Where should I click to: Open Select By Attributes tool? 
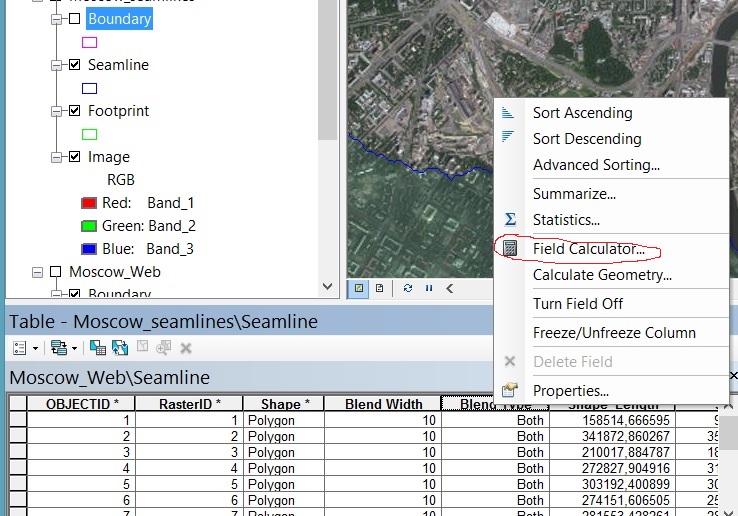click(97, 348)
